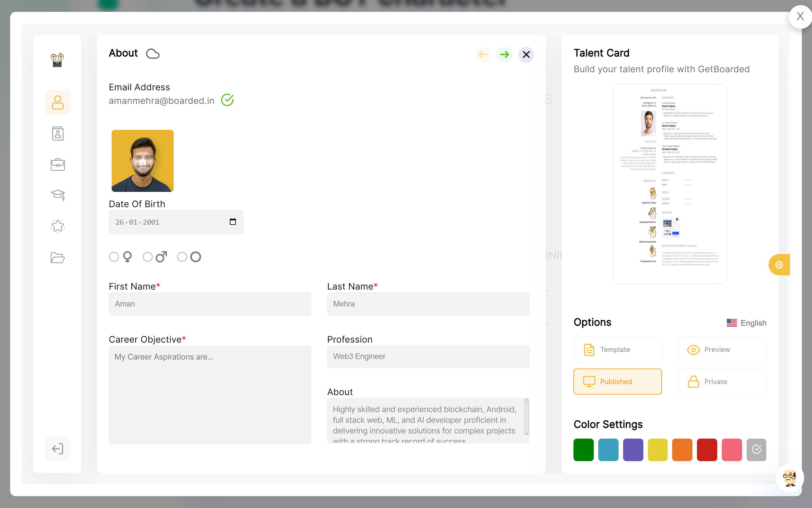Click the Template option button
Image resolution: width=812 pixels, height=508 pixels.
coord(617,349)
